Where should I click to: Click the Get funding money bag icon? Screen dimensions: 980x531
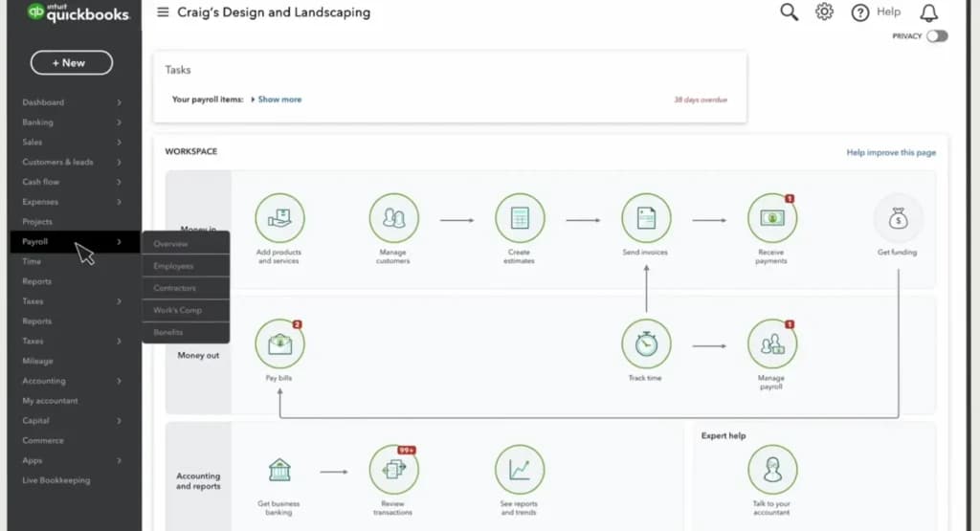click(x=898, y=218)
